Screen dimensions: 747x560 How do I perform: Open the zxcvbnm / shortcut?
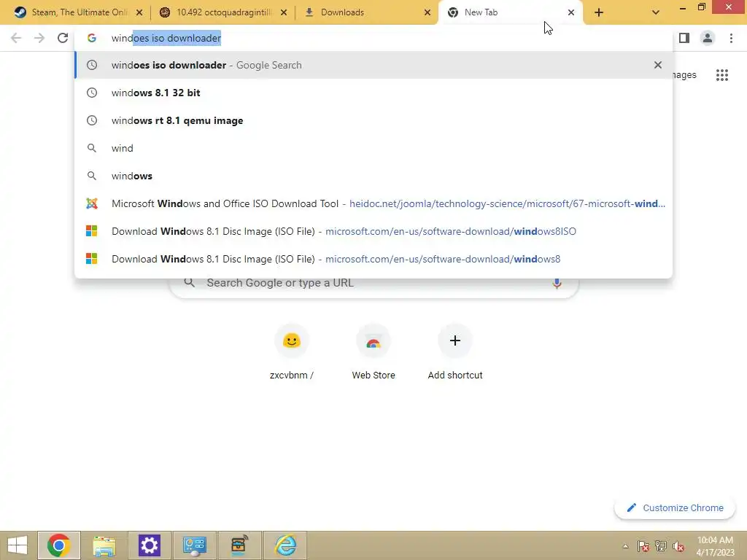click(x=292, y=352)
